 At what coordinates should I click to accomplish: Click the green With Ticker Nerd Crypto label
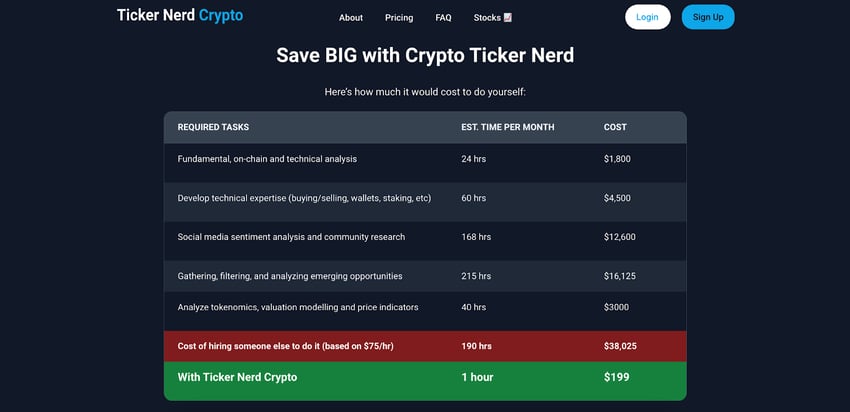coord(237,377)
